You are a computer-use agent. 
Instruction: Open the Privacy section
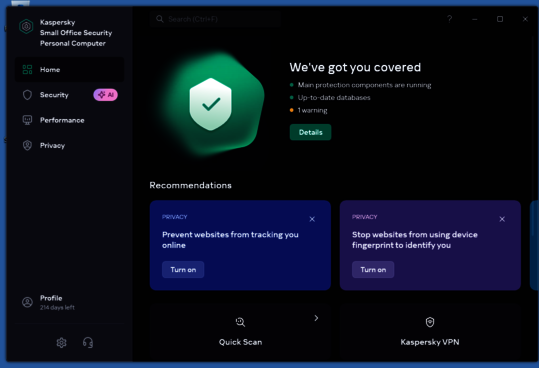[x=69, y=145]
